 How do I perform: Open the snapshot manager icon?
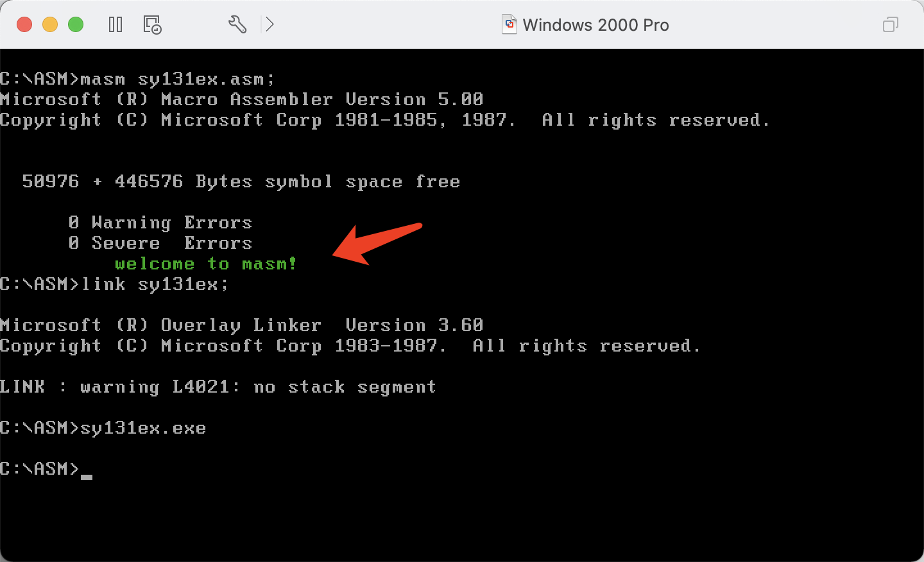(x=152, y=25)
